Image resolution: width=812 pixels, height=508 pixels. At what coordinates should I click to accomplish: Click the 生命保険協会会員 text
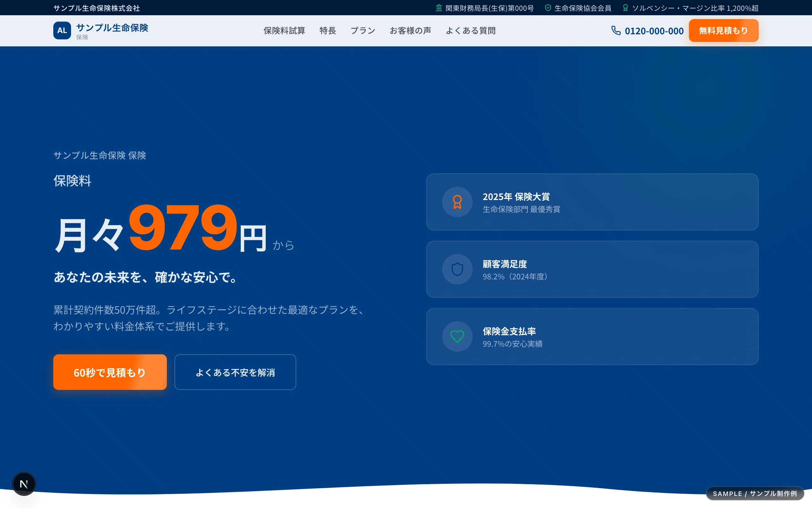tap(583, 8)
